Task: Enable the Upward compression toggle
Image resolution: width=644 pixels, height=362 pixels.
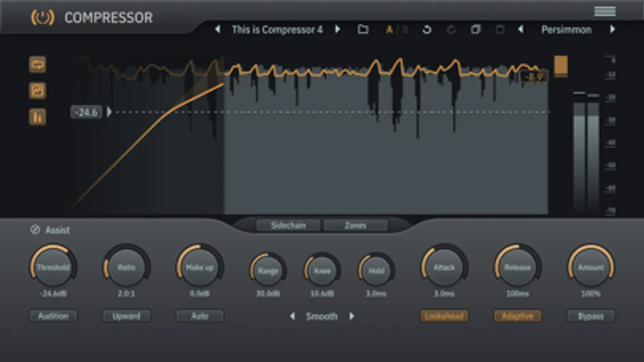Action: click(126, 316)
